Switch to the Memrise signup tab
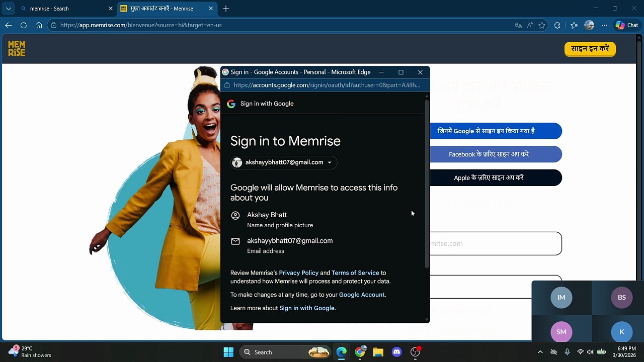The image size is (644, 362). click(x=167, y=9)
